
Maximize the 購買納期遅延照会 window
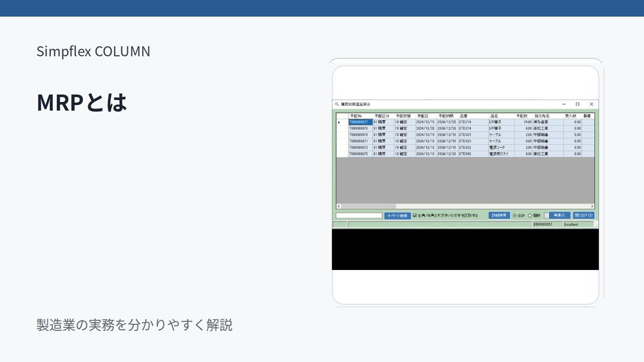pos(578,104)
